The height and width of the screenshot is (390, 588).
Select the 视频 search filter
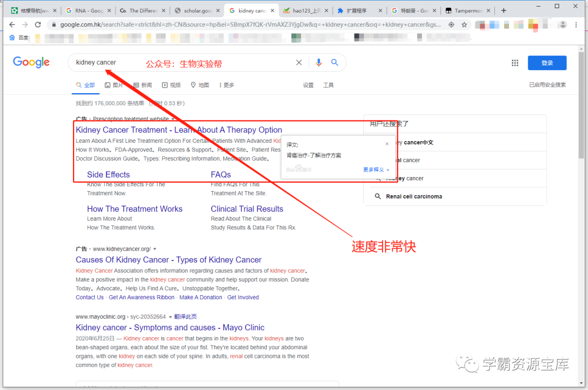171,85
